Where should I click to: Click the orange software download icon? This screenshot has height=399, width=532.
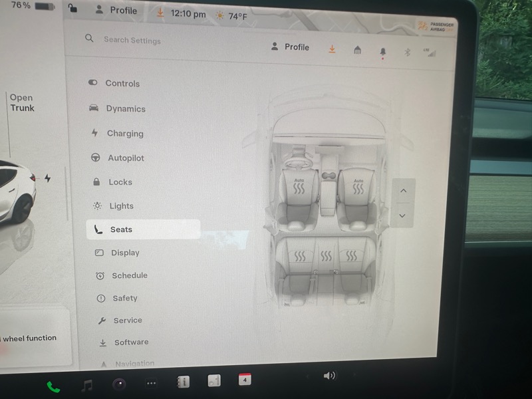pyautogui.click(x=332, y=49)
